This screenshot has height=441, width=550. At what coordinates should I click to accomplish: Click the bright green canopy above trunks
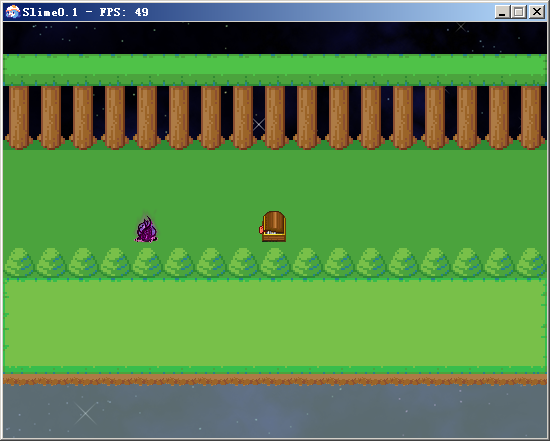tap(275, 69)
